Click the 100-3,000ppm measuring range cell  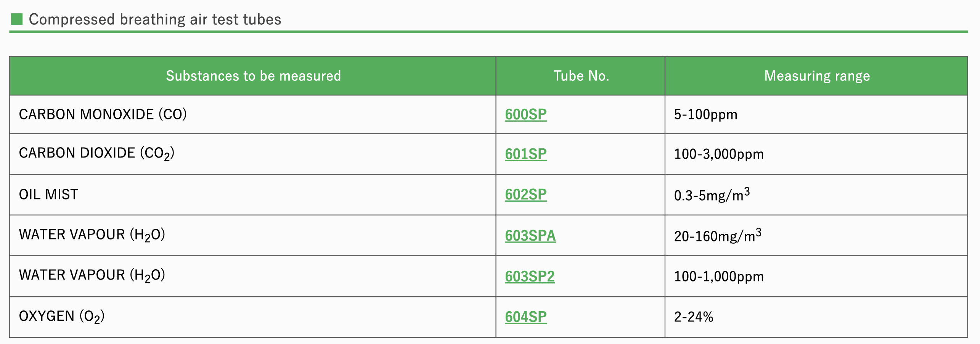pyautogui.click(x=719, y=154)
